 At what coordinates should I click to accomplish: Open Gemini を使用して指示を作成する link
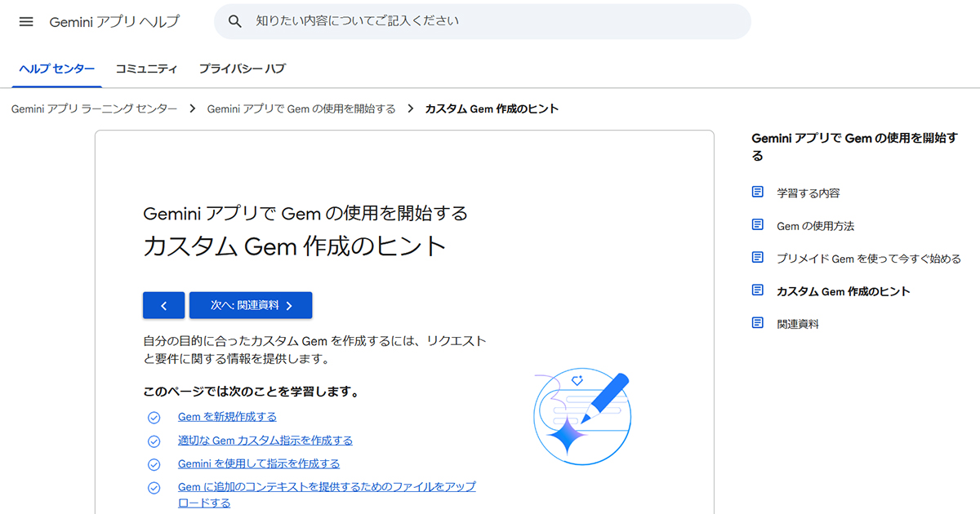259,463
